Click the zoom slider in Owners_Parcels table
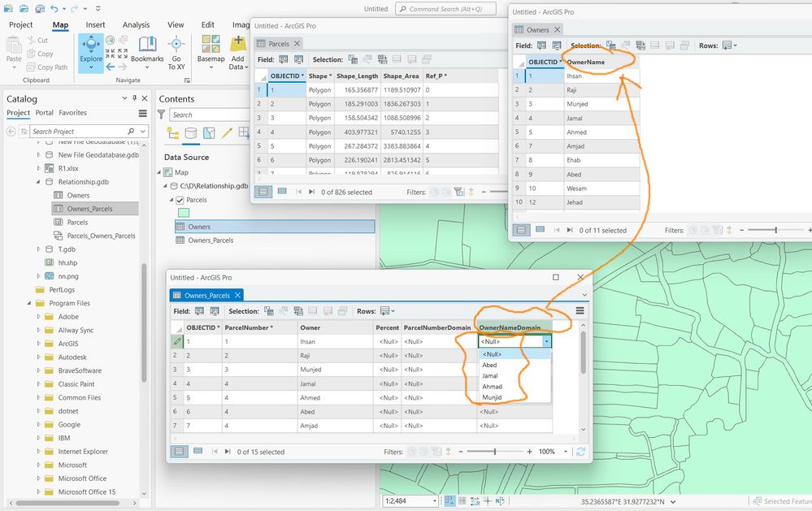The width and height of the screenshot is (812, 511). point(494,452)
